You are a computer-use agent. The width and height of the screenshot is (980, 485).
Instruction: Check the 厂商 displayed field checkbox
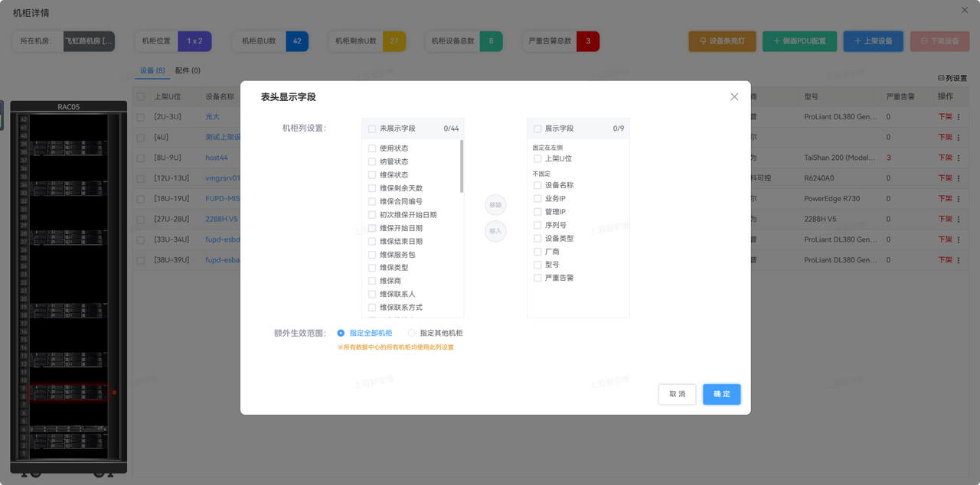pyautogui.click(x=537, y=252)
